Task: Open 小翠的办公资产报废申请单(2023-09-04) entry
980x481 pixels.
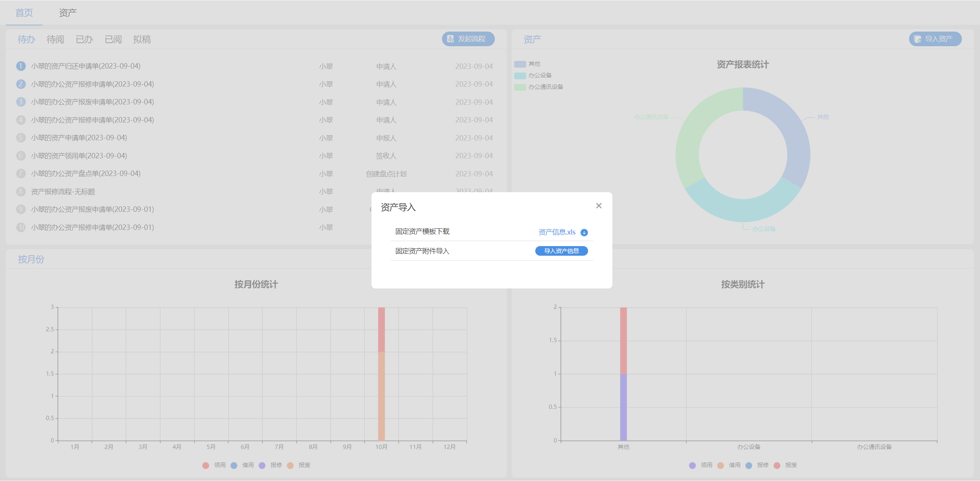Action: (x=92, y=102)
